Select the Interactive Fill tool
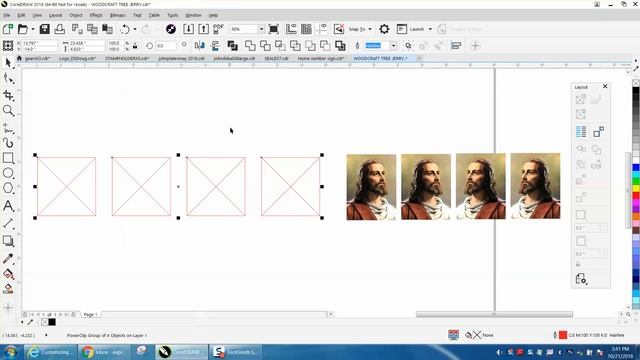This screenshot has height=360, width=640. (x=8, y=274)
